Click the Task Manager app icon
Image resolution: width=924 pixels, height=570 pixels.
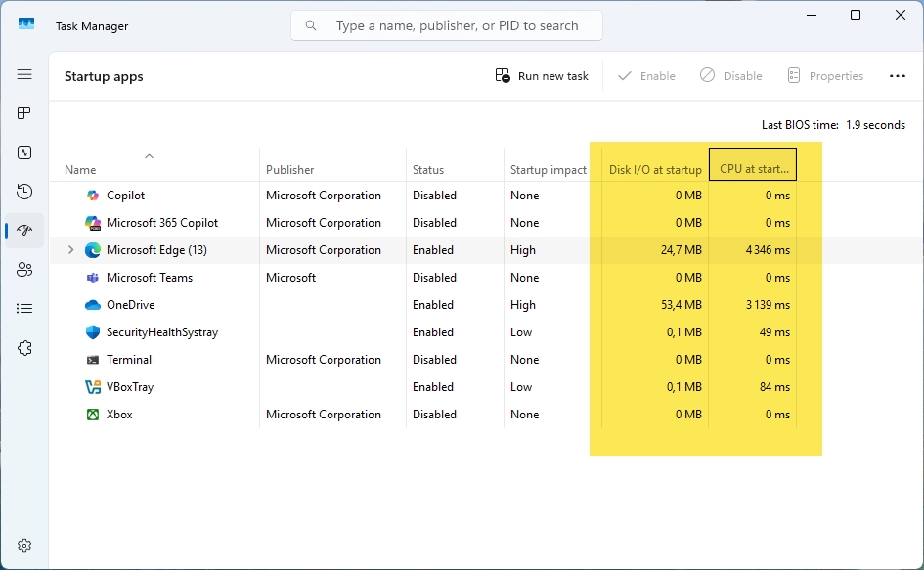(26, 24)
